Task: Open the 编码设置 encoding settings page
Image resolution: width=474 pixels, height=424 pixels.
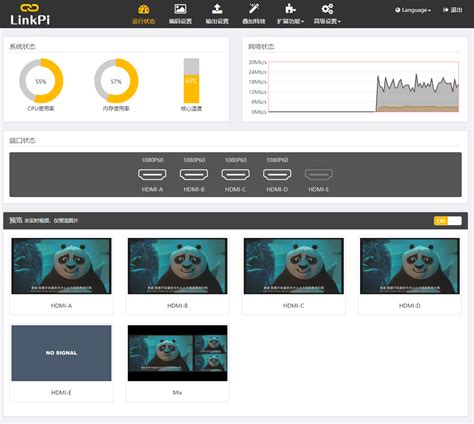Action: click(x=180, y=14)
